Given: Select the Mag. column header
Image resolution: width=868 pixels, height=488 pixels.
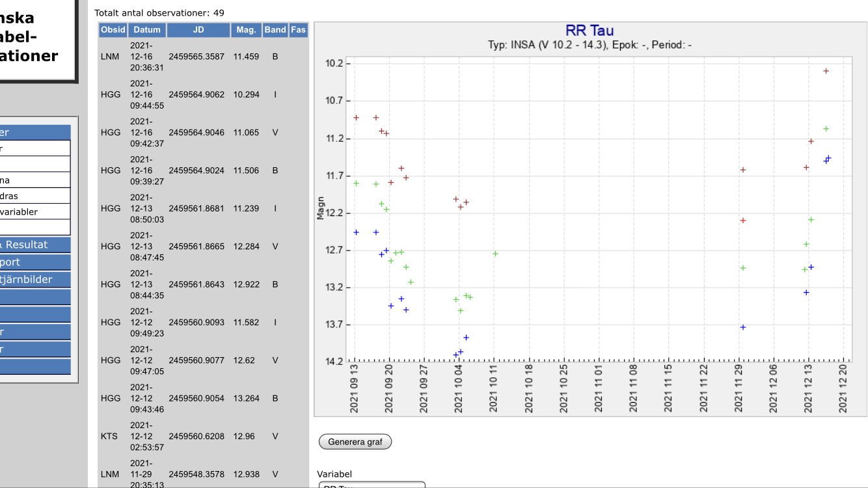Looking at the screenshot, I should click(x=246, y=30).
